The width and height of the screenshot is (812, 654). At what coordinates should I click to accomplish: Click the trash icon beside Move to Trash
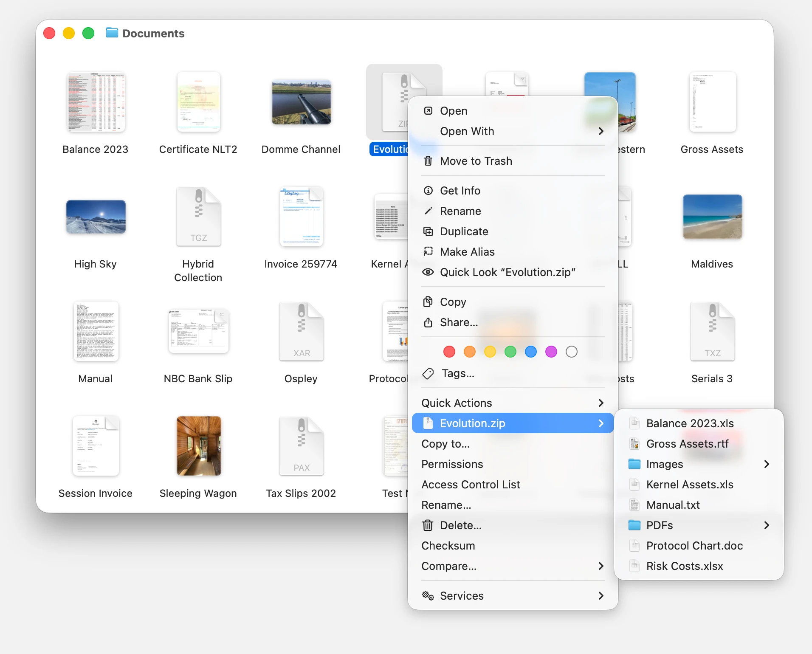pos(428,161)
